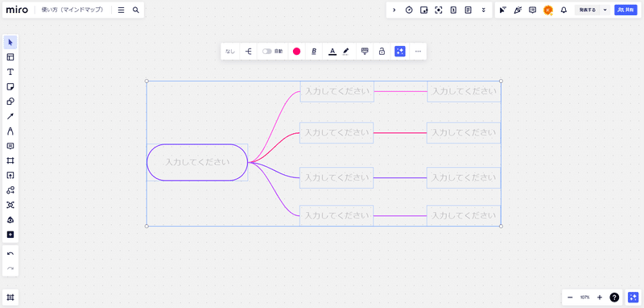Click the 107% zoom level
The image size is (644, 308).
coord(585,298)
